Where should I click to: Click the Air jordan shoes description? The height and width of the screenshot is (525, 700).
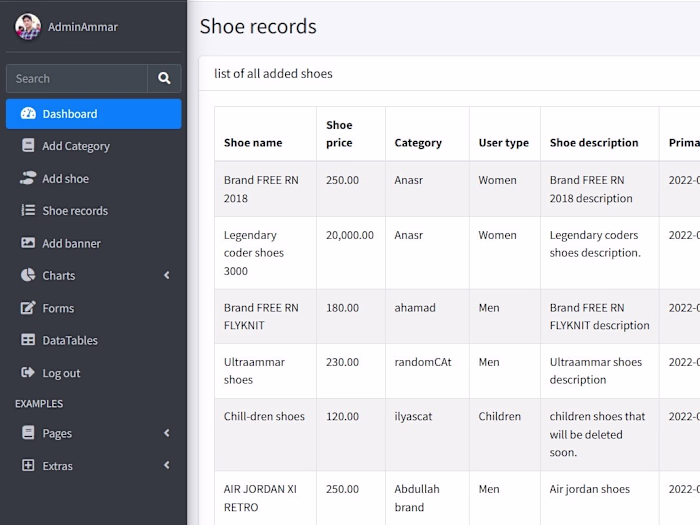point(589,489)
